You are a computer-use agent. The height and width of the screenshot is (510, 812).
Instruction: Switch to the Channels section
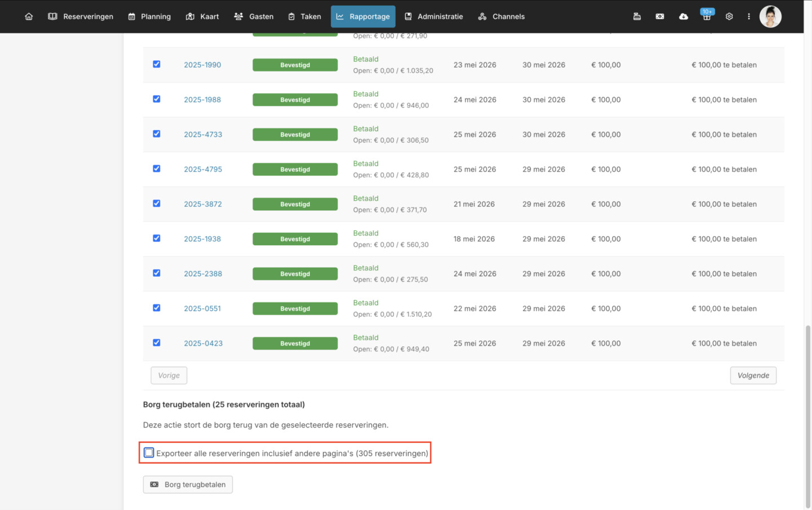(502, 16)
